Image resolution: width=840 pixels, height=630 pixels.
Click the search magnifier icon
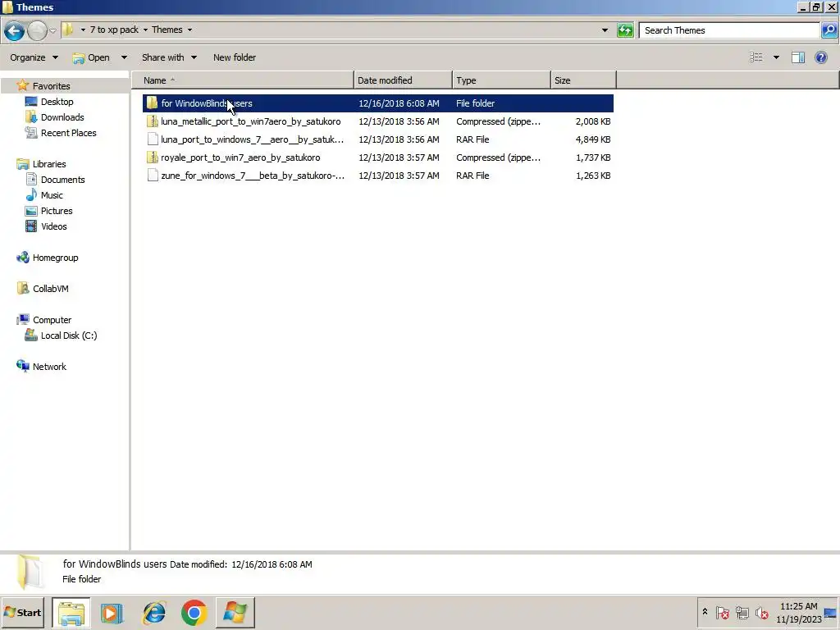pos(829,30)
